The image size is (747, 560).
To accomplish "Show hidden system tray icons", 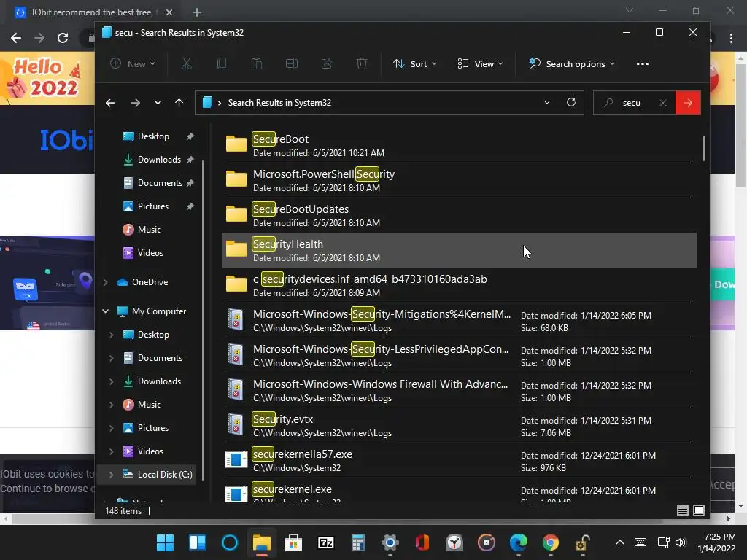I will pyautogui.click(x=620, y=542).
